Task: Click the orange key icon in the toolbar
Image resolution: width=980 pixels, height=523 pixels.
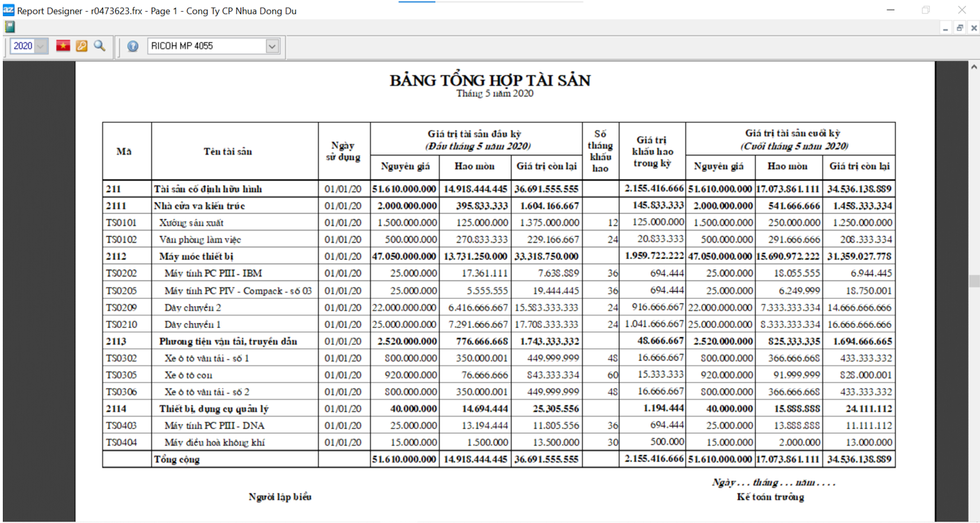Action: (x=81, y=46)
